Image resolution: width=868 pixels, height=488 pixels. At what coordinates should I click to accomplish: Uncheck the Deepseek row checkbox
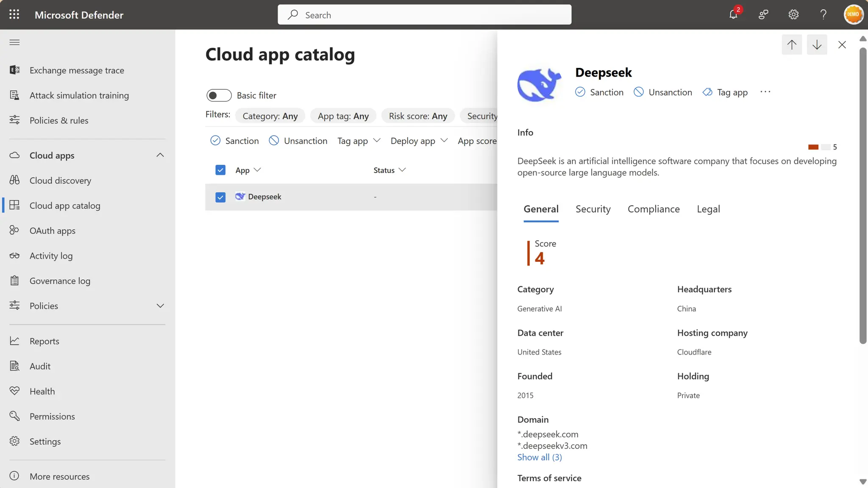[x=220, y=197]
